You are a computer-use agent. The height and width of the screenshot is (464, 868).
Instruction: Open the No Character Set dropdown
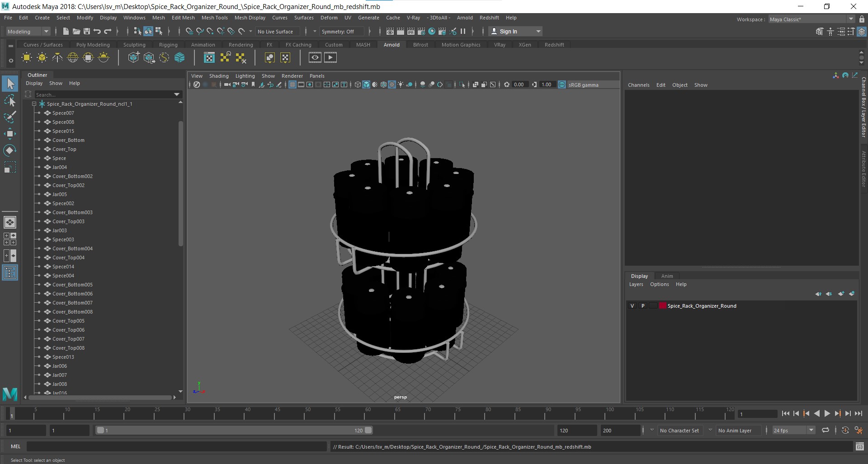tap(679, 430)
